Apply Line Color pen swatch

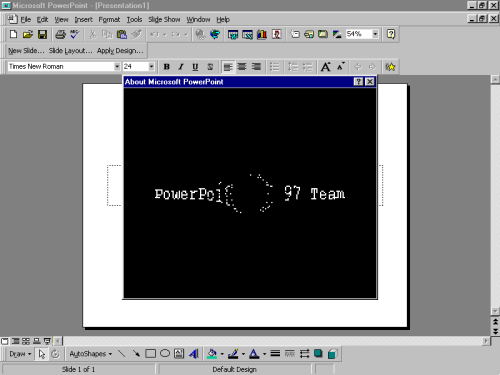(x=233, y=354)
